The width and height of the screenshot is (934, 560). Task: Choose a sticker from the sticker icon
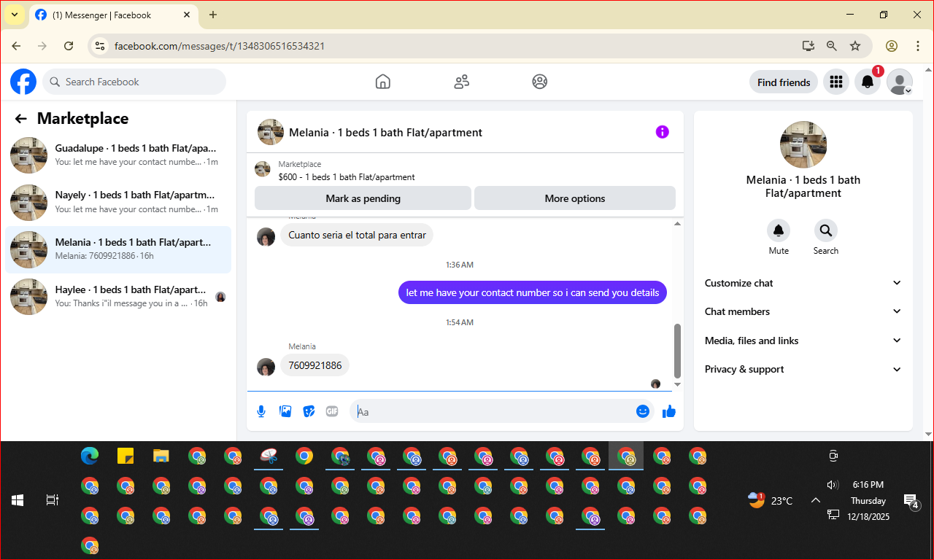coord(309,411)
